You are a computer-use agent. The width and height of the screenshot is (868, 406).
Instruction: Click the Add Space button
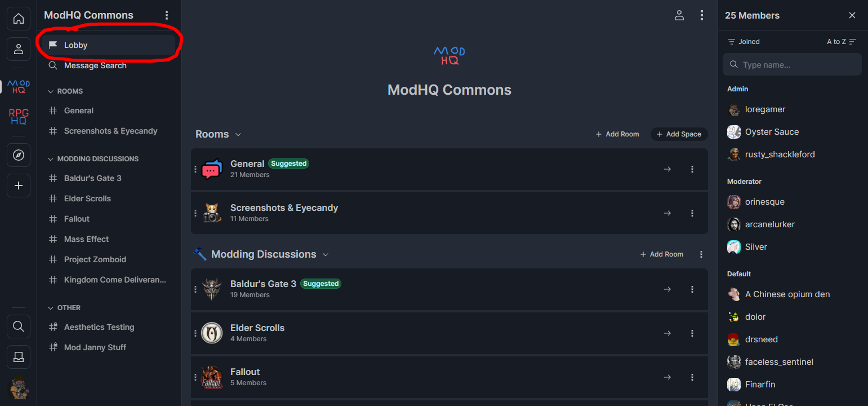tap(679, 134)
